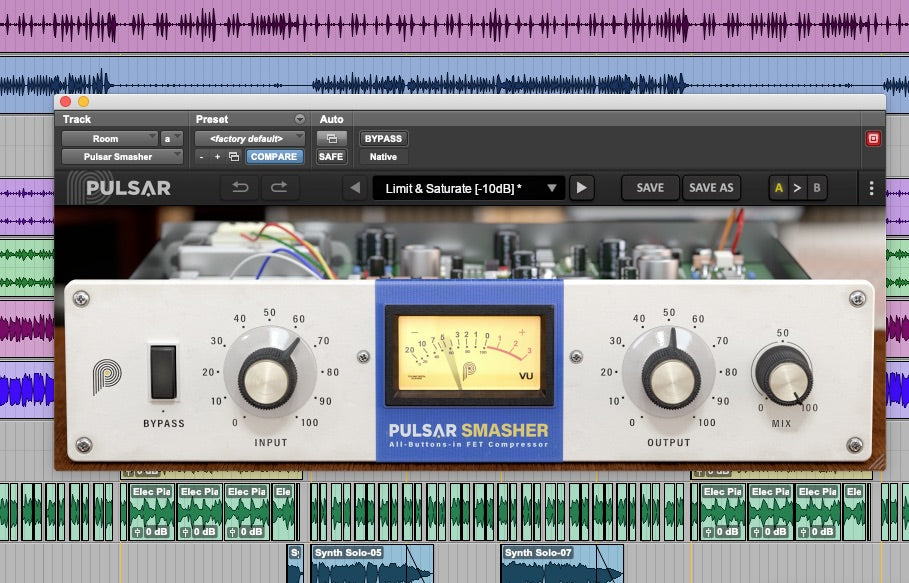
Task: Click the Pulsar Smasher nameplate text
Action: pyautogui.click(x=468, y=431)
